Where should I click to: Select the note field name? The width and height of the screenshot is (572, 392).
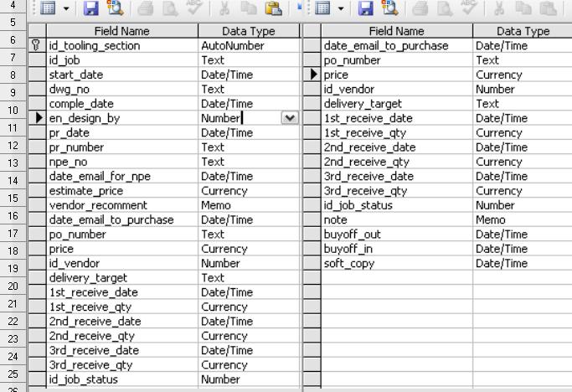pyautogui.click(x=335, y=220)
